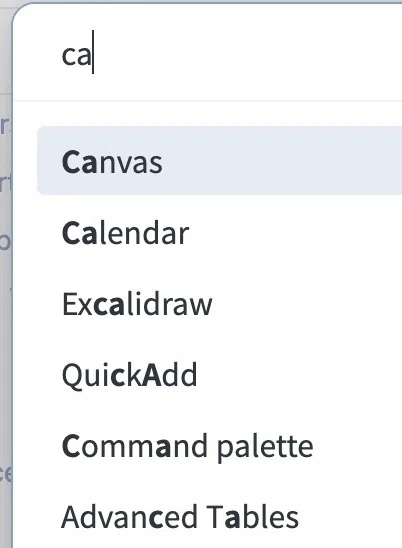Open the Excalidraw entry
402x548 pixels.
220,304
